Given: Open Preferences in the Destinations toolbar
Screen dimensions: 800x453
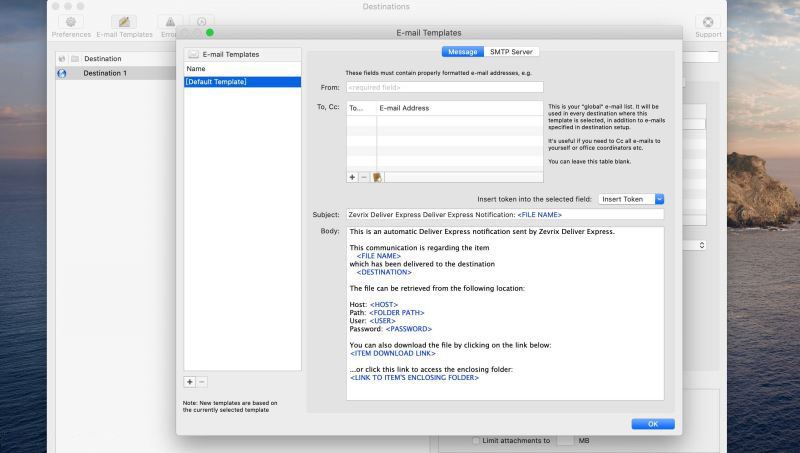Looking at the screenshot, I should [x=71, y=27].
